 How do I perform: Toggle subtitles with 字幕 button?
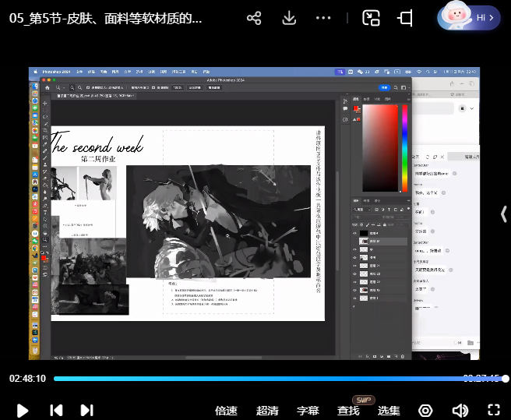(x=308, y=411)
